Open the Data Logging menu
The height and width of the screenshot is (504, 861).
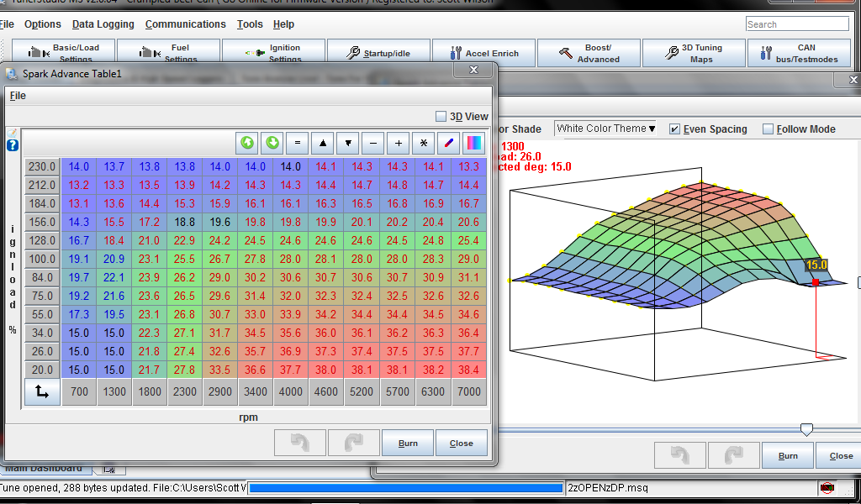(x=103, y=24)
